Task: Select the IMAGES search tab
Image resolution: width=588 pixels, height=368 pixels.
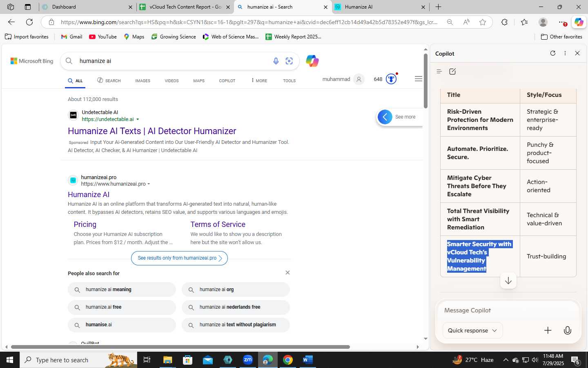Action: point(143,81)
